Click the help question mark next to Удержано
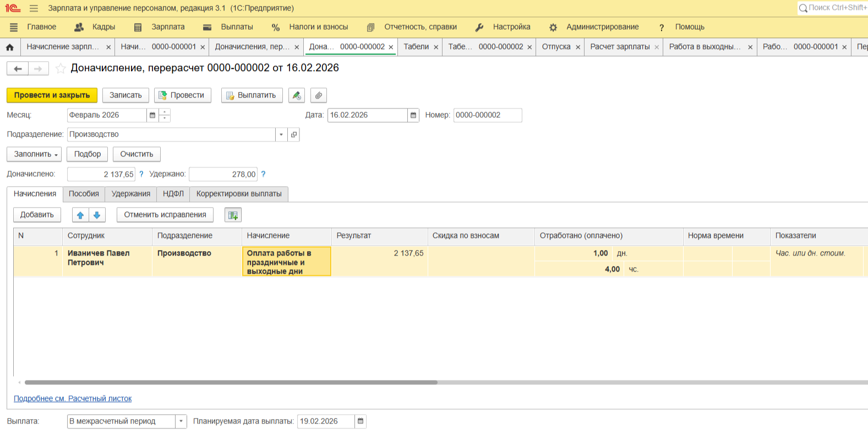The height and width of the screenshot is (434, 868). point(263,174)
